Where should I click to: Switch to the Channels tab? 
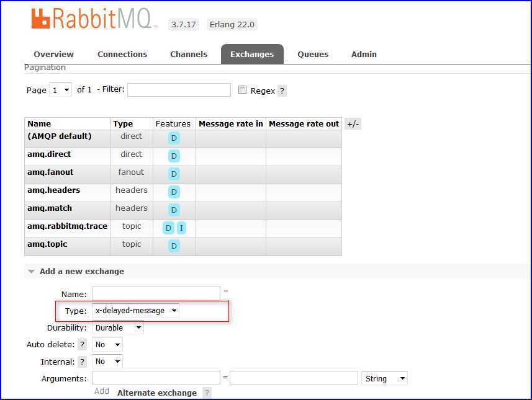[x=189, y=54]
